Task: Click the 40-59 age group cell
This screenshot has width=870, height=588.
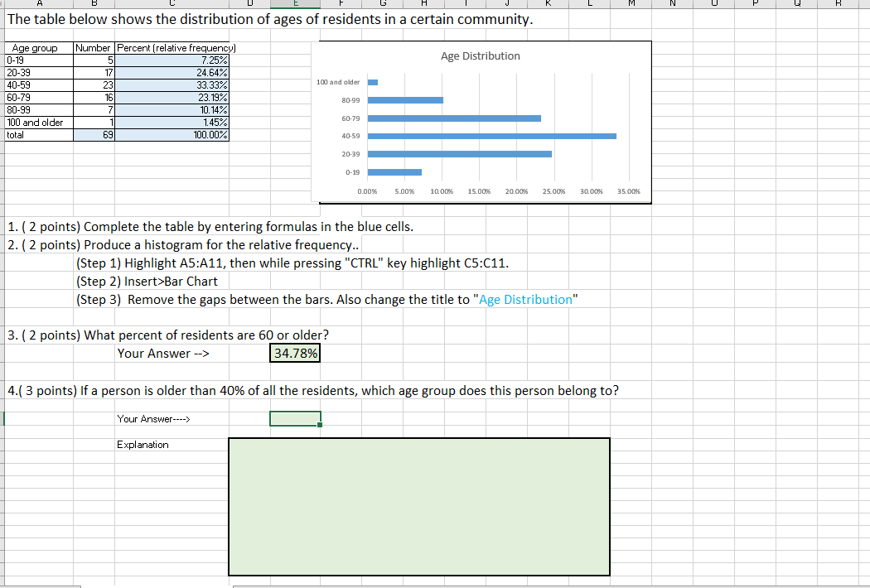Action: pyautogui.click(x=39, y=85)
